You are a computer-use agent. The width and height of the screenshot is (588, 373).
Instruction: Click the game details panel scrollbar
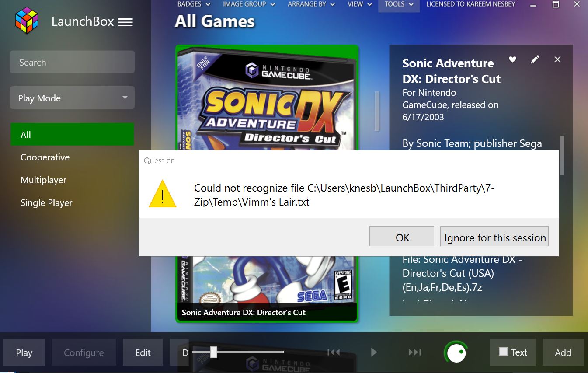[562, 155]
